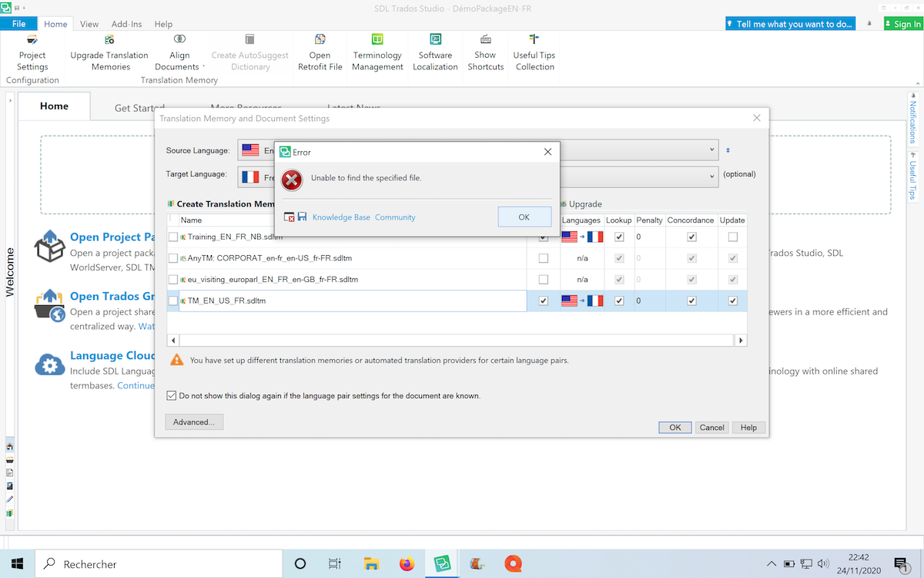Open the Useful Tips side tab
Image resolution: width=924 pixels, height=578 pixels.
point(913,176)
